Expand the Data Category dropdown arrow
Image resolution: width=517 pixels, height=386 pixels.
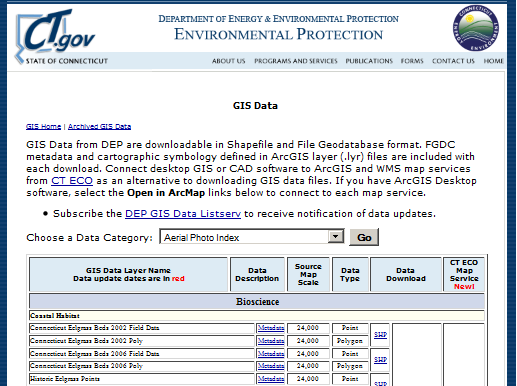(336, 237)
